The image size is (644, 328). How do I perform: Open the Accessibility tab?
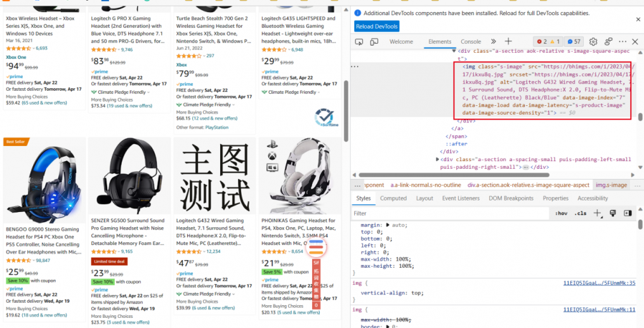(x=592, y=199)
